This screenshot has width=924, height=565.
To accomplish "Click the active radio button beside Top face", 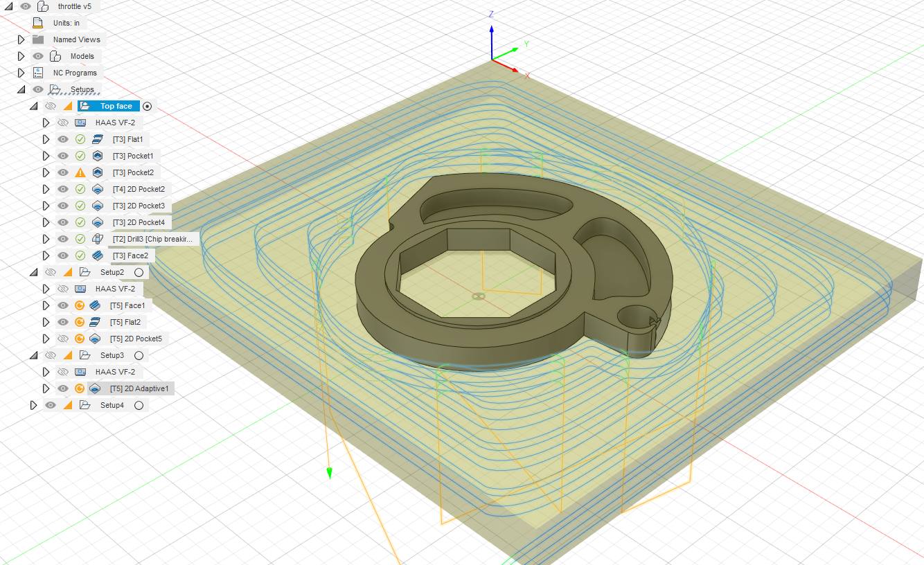I will (x=147, y=106).
